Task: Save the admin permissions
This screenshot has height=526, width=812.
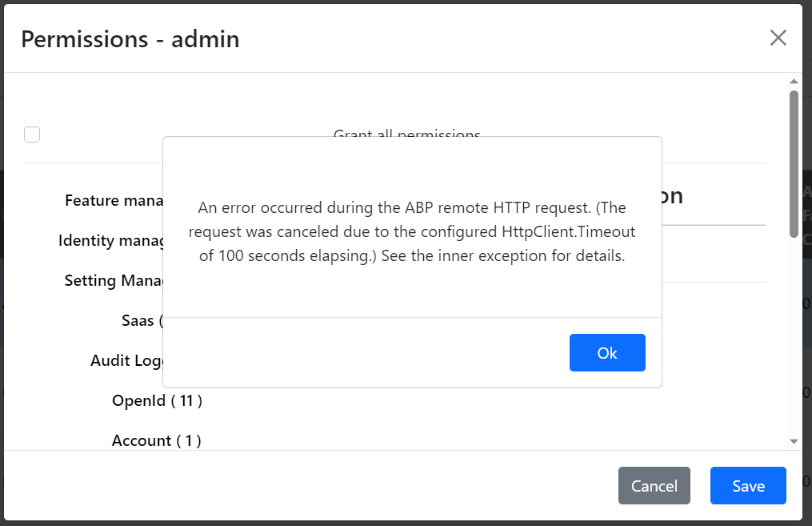Action: pyautogui.click(x=748, y=486)
